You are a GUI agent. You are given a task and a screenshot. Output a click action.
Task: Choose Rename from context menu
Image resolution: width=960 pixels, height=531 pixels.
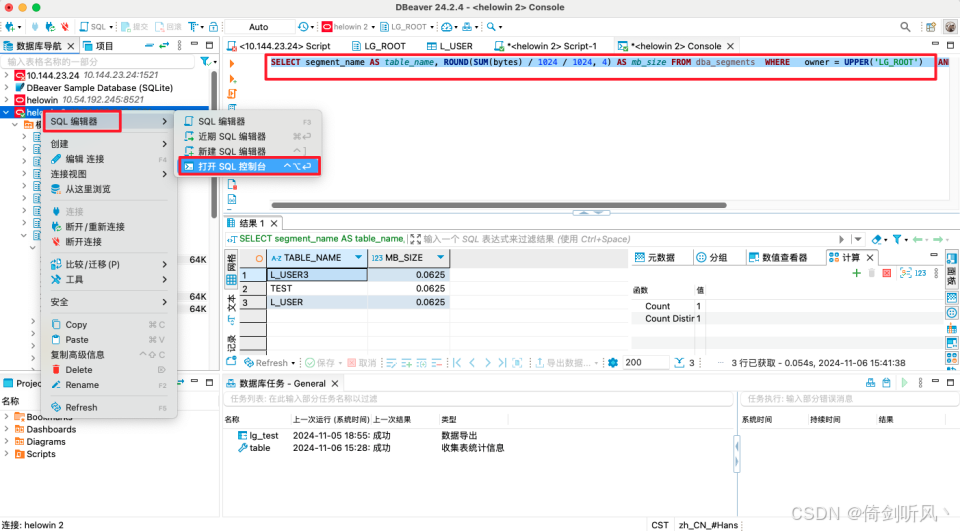click(108, 385)
